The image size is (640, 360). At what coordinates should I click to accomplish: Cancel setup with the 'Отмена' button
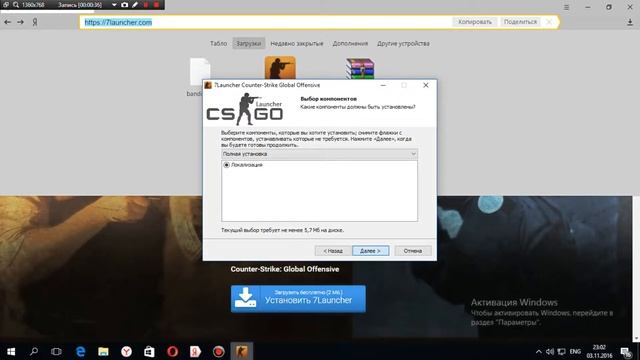[413, 251]
